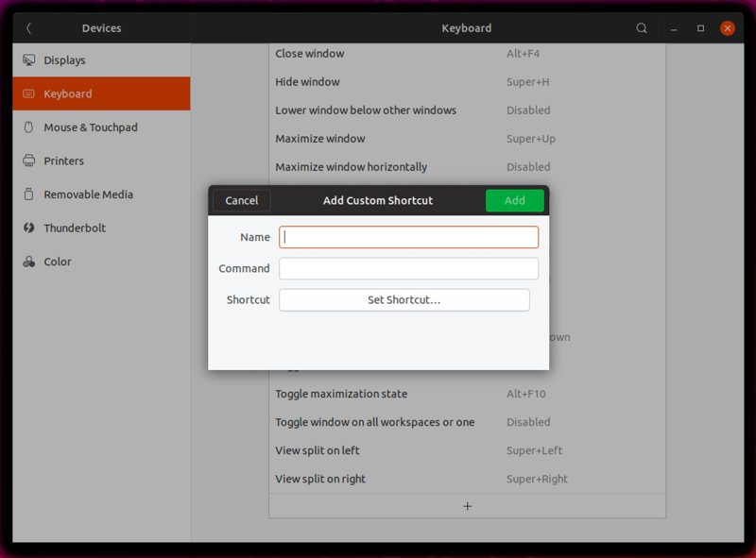This screenshot has width=756, height=558.
Task: Click inside the Name input field
Action: pyautogui.click(x=408, y=237)
